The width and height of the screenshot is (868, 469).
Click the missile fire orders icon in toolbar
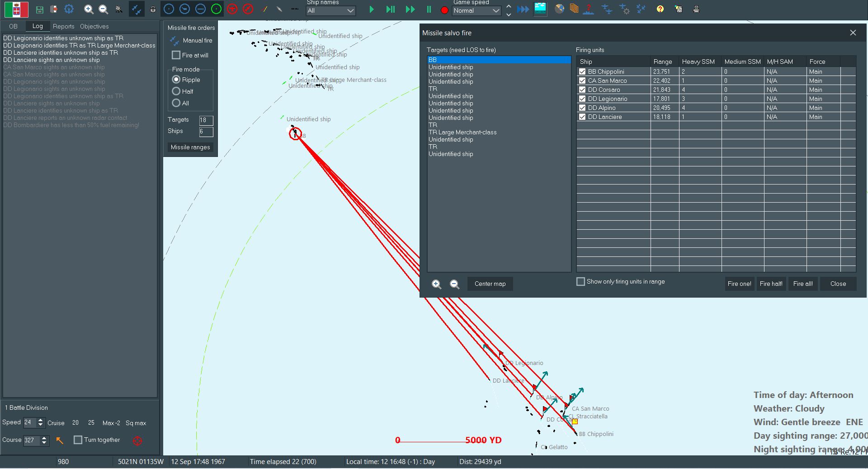tap(136, 9)
